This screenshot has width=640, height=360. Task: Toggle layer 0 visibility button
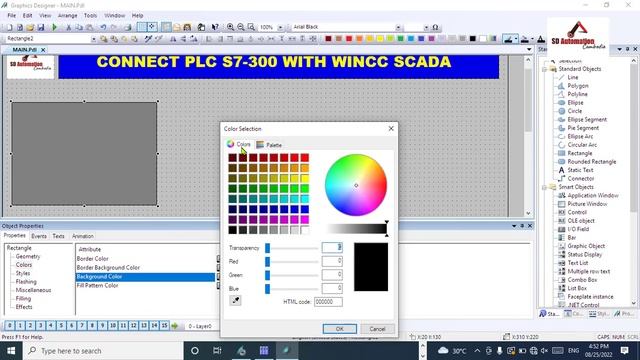9,326
